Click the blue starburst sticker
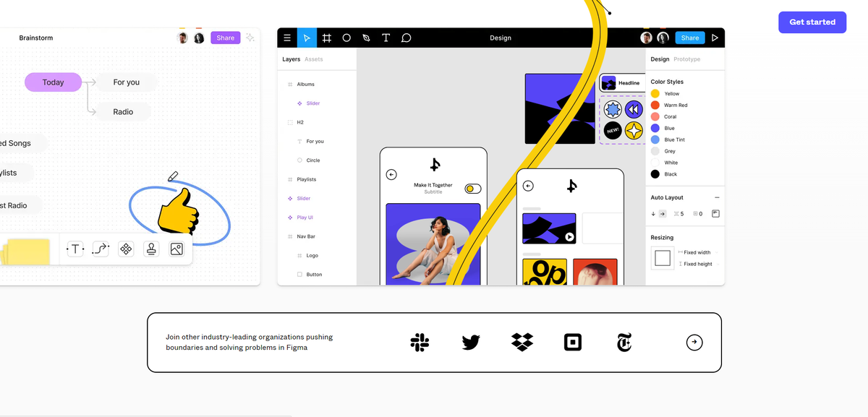The height and width of the screenshot is (417, 868). click(613, 110)
